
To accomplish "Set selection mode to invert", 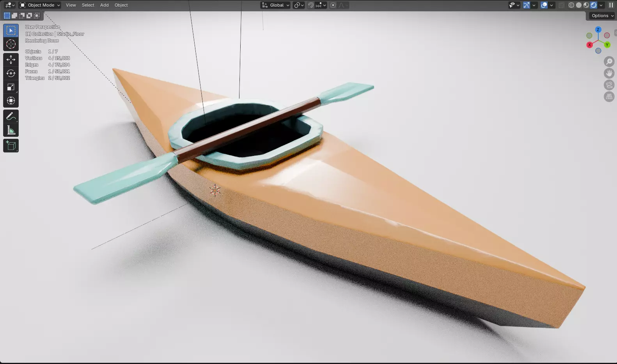I will pyautogui.click(x=29, y=16).
